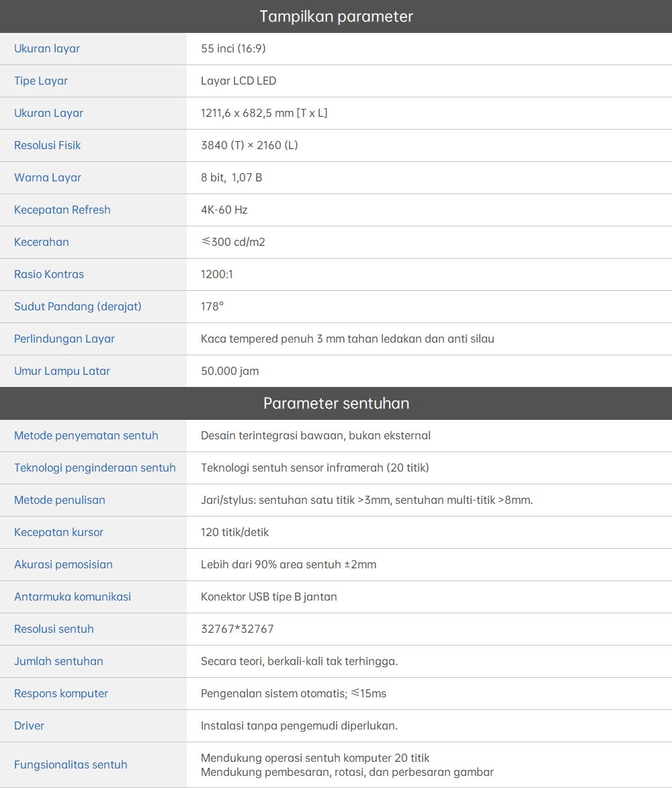Select the "Tipe Layar" row label
Image resolution: width=672 pixels, height=788 pixels.
pyautogui.click(x=41, y=81)
